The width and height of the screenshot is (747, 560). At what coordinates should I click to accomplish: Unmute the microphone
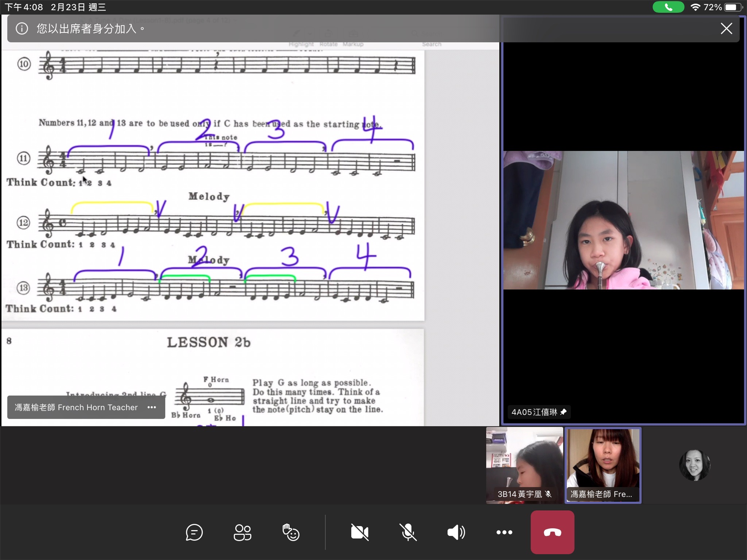pos(408,532)
